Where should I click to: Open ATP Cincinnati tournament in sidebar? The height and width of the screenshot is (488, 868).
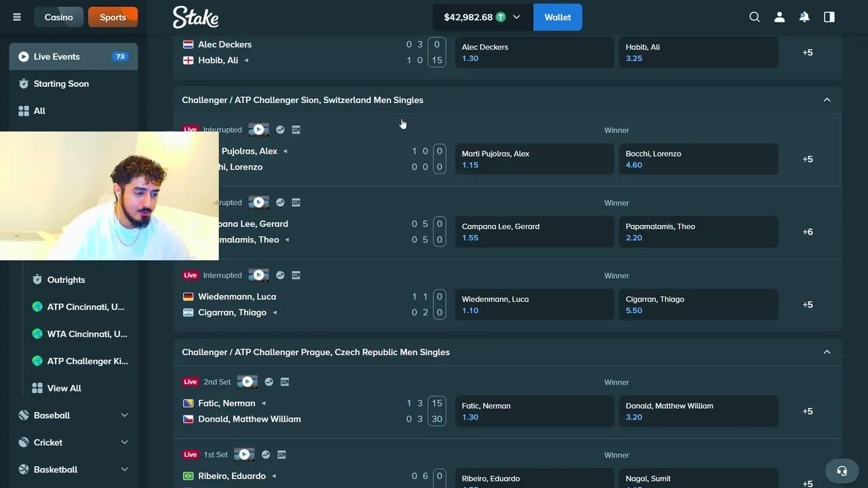[80, 306]
